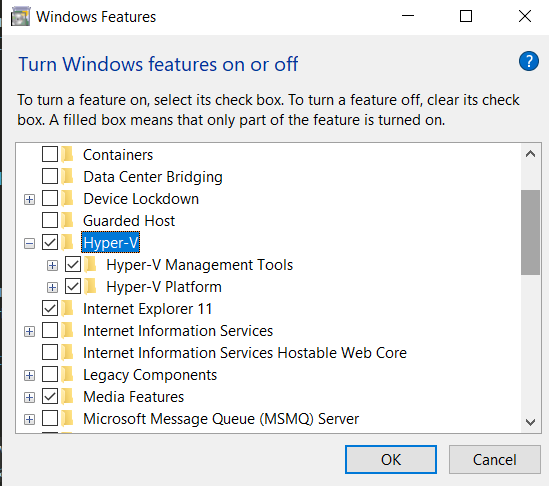The width and height of the screenshot is (549, 486).
Task: Enable IIS Hostable Web Core checkbox
Action: pos(50,352)
